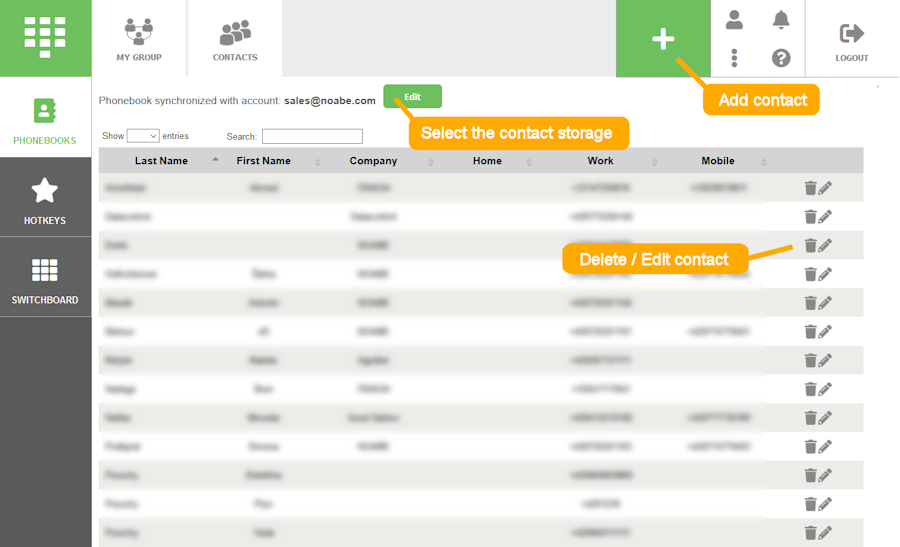Click the Search input field
The height and width of the screenshot is (547, 900).
[312, 136]
